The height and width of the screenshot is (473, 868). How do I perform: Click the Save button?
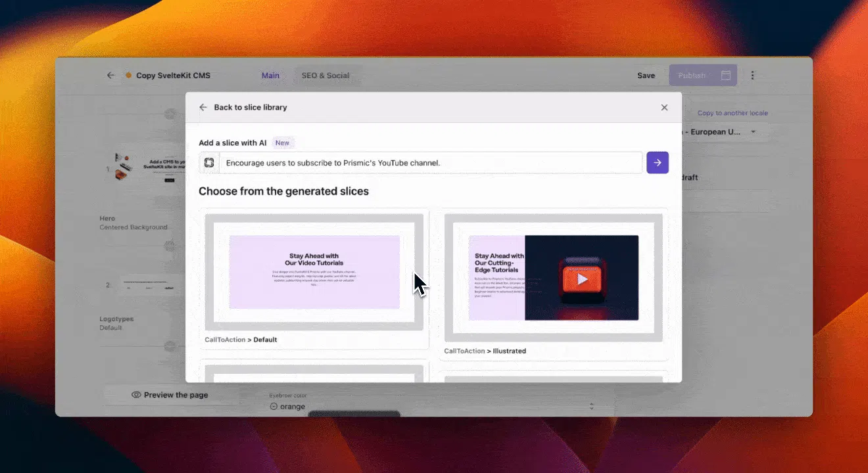point(646,75)
